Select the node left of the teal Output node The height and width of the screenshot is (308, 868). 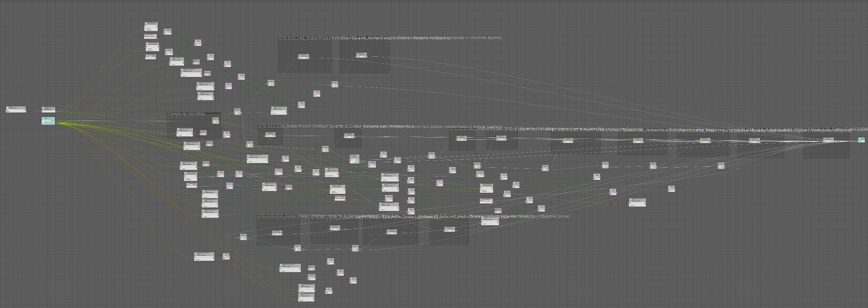pos(829,140)
